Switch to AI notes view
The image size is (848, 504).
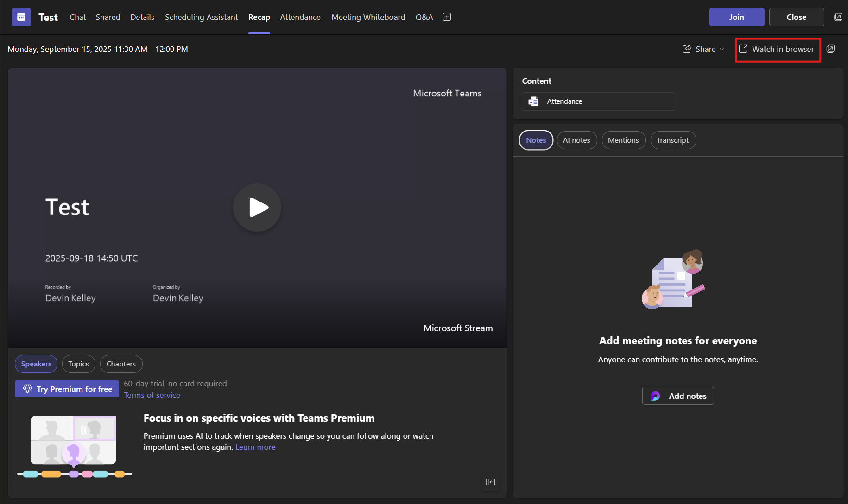pos(576,140)
